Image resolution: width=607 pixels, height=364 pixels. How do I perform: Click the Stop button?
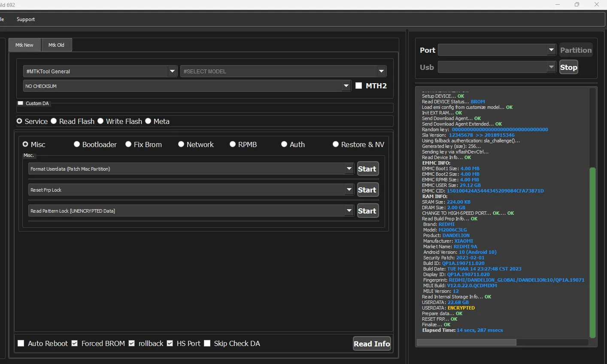(x=568, y=67)
